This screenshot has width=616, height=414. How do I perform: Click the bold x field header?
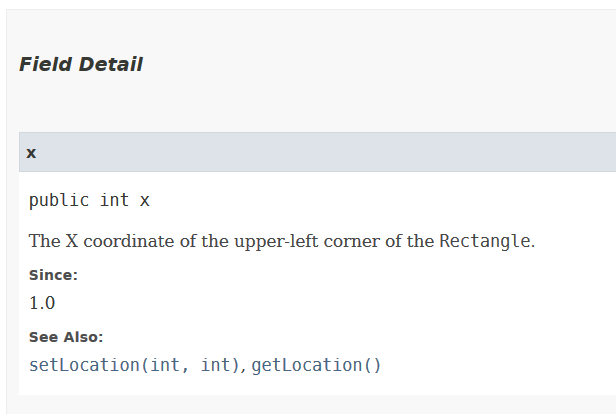click(x=31, y=153)
